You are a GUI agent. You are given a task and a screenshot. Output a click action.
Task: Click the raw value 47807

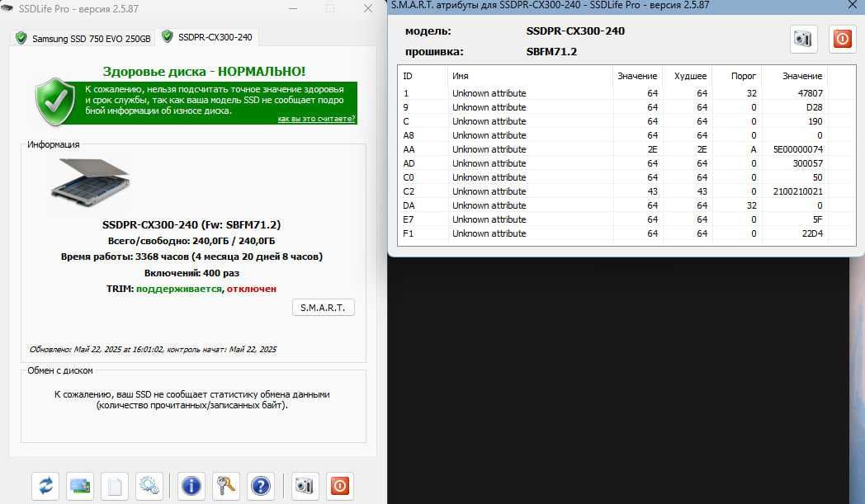(810, 93)
